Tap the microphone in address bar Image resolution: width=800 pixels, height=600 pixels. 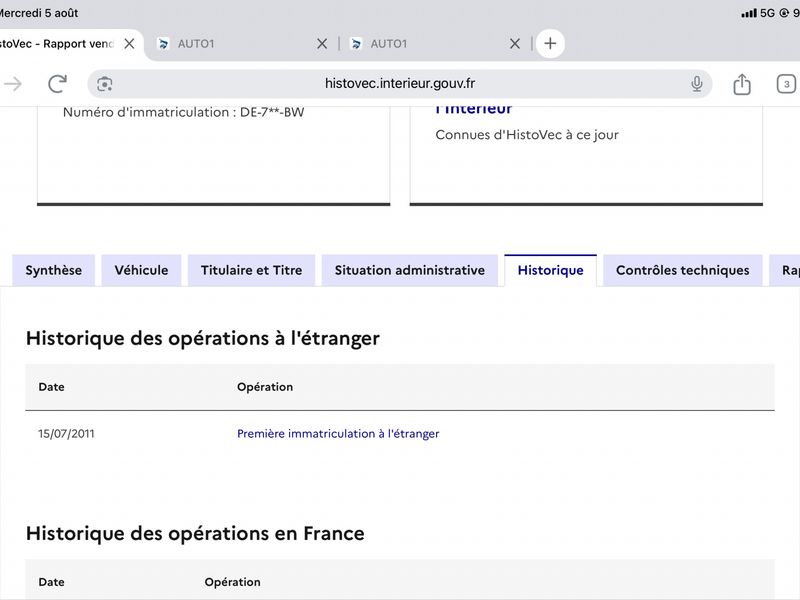696,84
